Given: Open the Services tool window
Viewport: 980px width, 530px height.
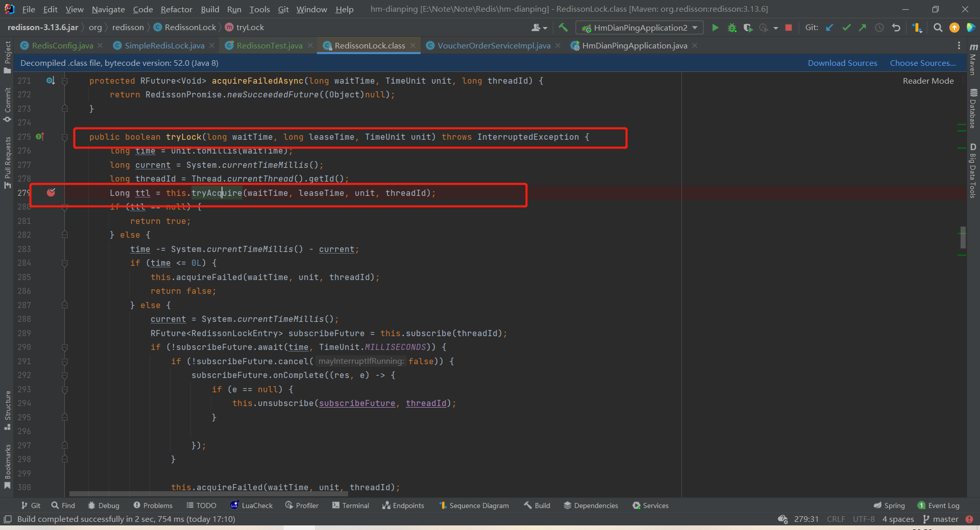Looking at the screenshot, I should coord(650,506).
